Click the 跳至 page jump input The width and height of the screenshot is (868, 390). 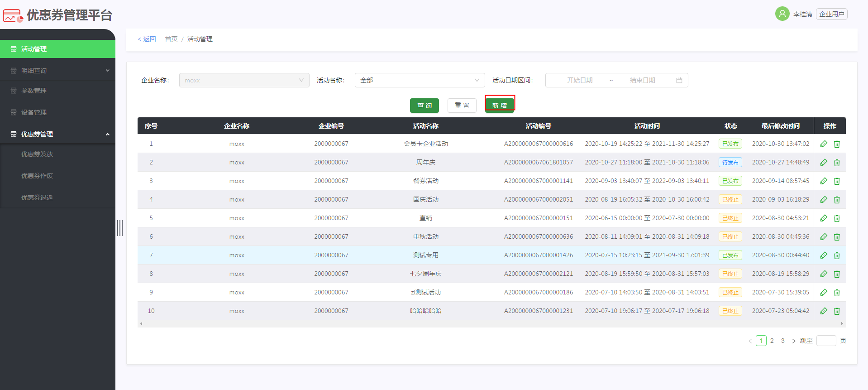coord(826,341)
